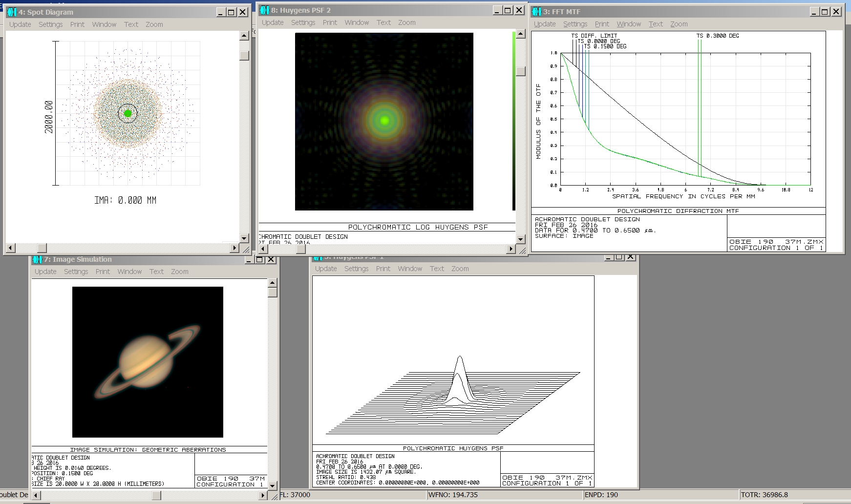
Task: Click Text in the 3D Huygens PSF window
Action: click(437, 269)
